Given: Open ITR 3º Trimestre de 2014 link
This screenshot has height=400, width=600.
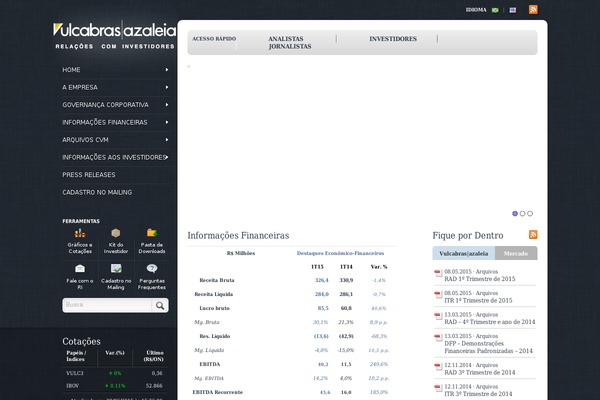Looking at the screenshot, I should coord(478,394).
